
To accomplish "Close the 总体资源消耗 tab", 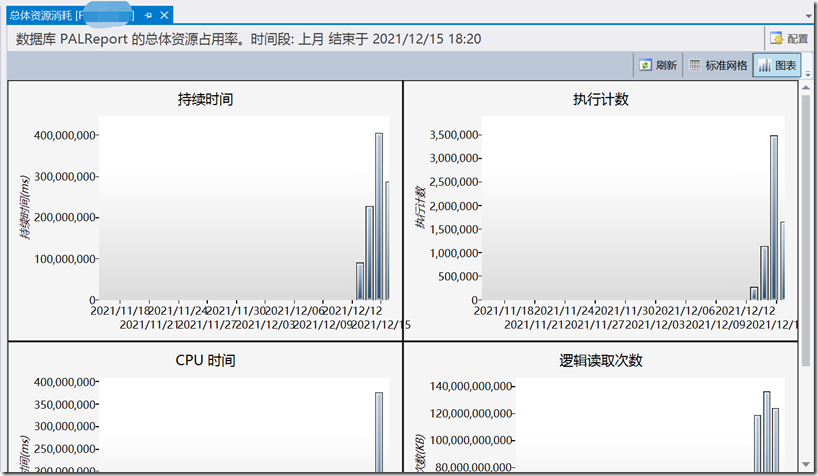I will [164, 15].
